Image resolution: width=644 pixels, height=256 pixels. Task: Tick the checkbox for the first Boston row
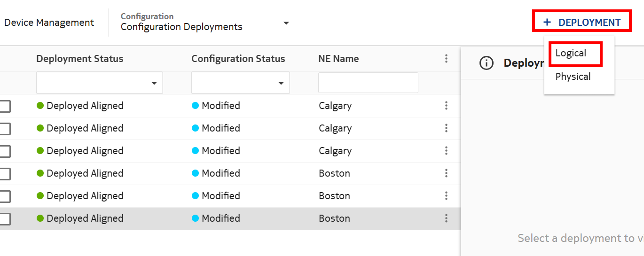5,174
